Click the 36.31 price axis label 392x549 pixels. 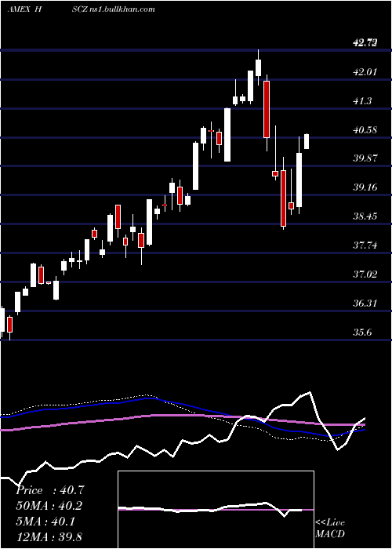coord(365,303)
